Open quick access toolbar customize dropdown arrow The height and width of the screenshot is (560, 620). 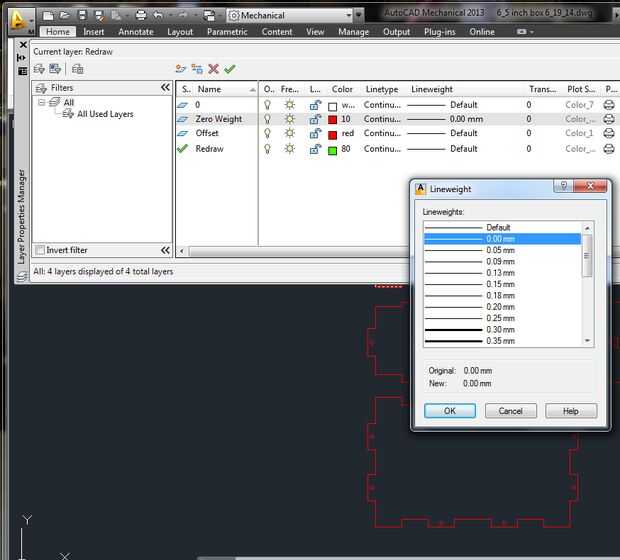pos(359,15)
